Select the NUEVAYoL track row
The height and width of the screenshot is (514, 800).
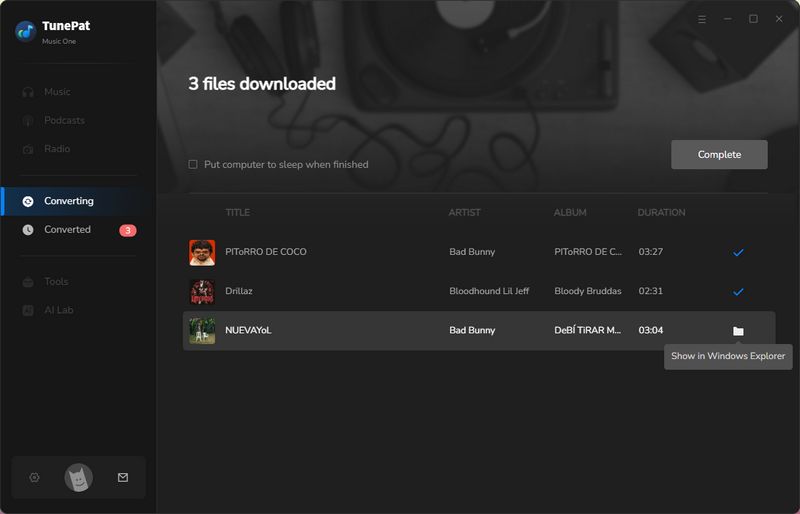(x=400, y=330)
